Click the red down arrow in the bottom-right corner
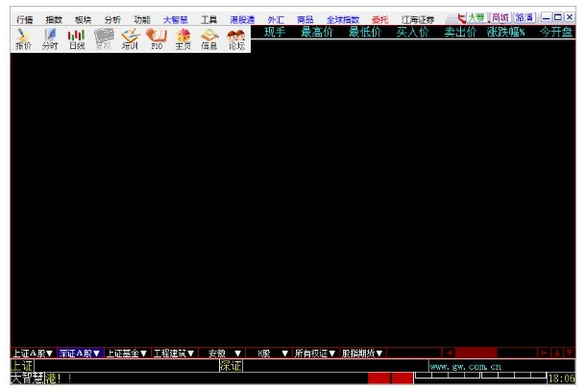The image size is (586, 392). coord(569,353)
